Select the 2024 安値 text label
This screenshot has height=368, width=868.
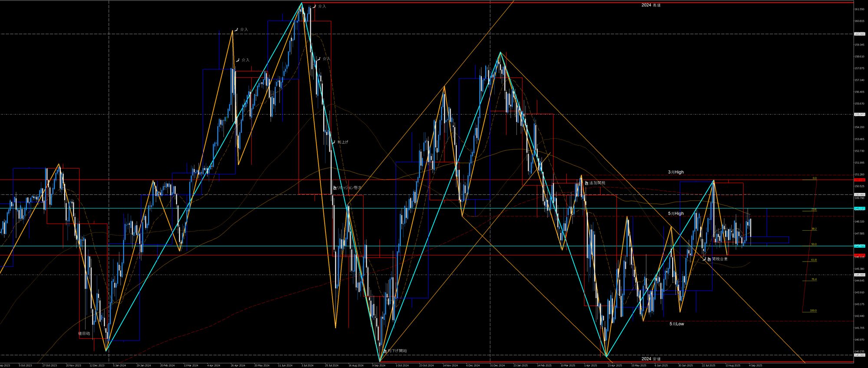tap(651, 359)
